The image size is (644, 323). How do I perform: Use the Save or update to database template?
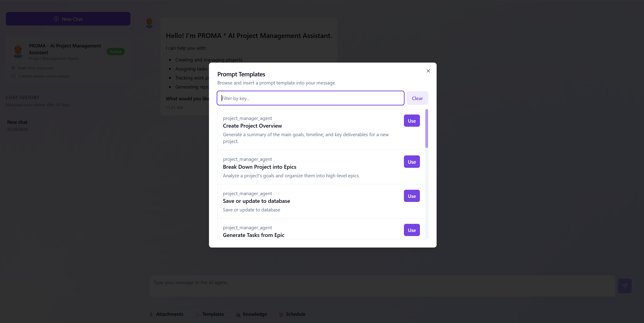click(x=412, y=196)
